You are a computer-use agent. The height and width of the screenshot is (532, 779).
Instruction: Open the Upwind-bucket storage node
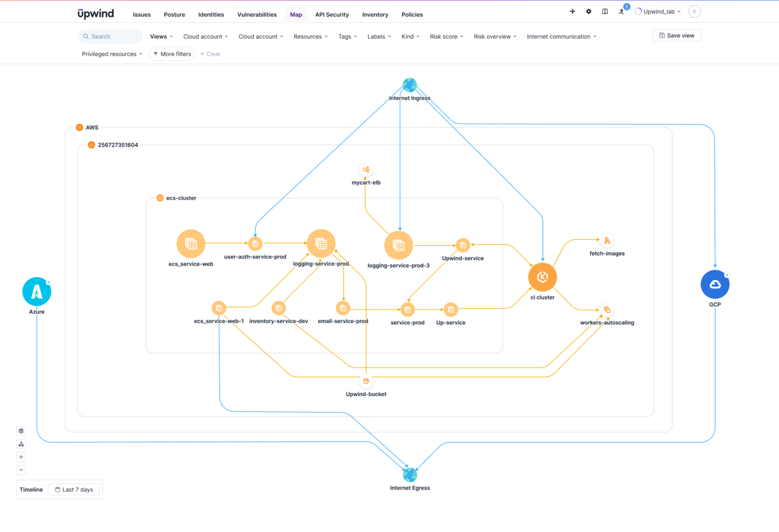click(366, 381)
